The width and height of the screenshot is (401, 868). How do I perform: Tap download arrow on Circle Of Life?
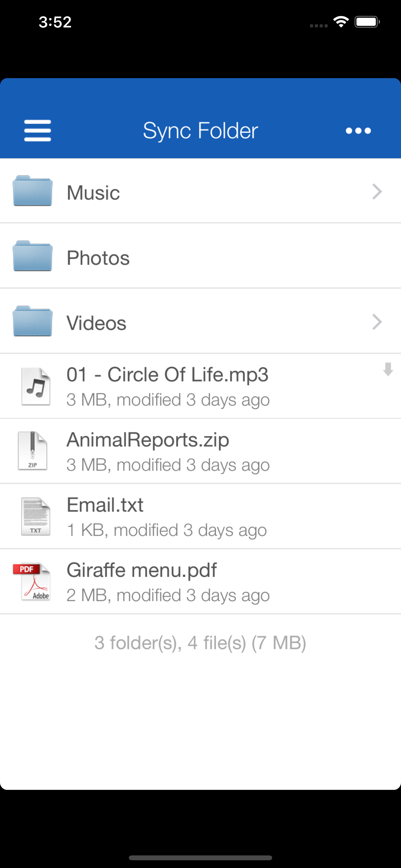tap(388, 369)
